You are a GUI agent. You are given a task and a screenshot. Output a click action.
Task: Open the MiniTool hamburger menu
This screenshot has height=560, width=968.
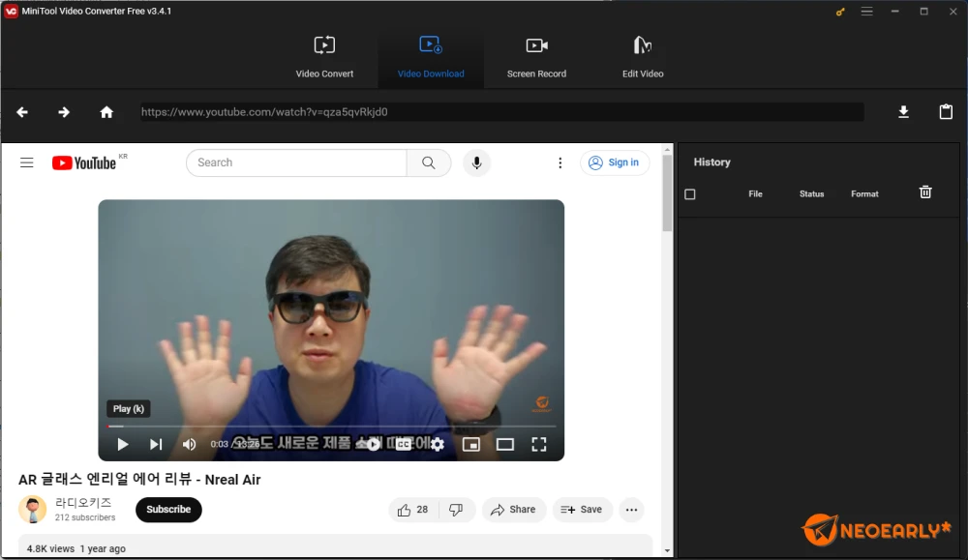click(x=866, y=11)
